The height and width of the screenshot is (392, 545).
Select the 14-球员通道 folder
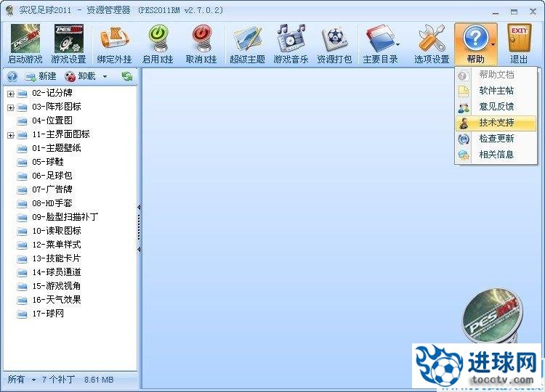[56, 272]
